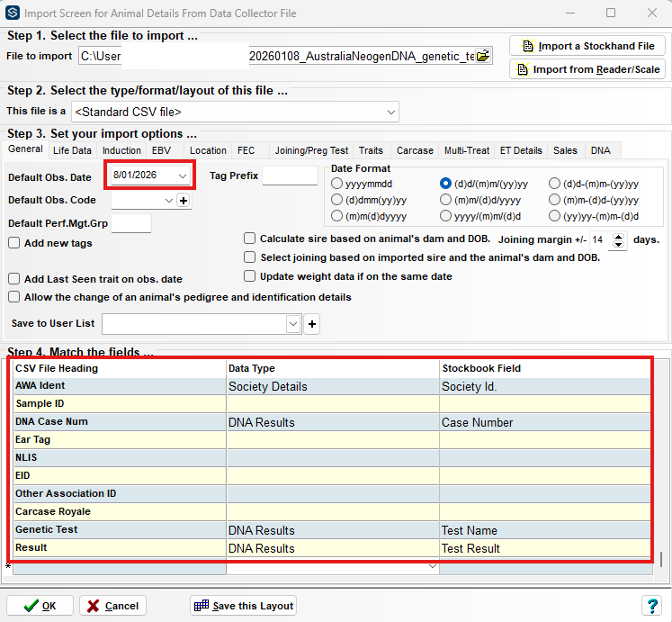Click the plus icon beside Save to User List
Screen dimensions: 672x622
tap(312, 324)
